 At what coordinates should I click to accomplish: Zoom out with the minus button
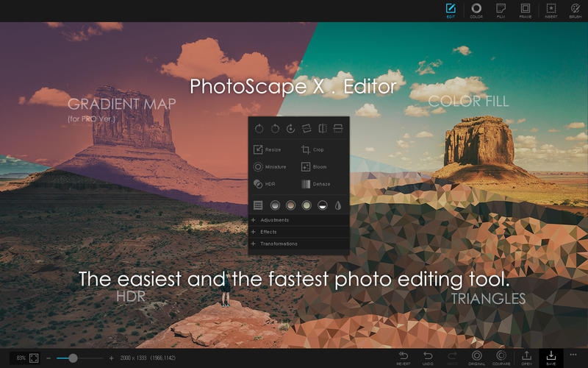(x=49, y=358)
